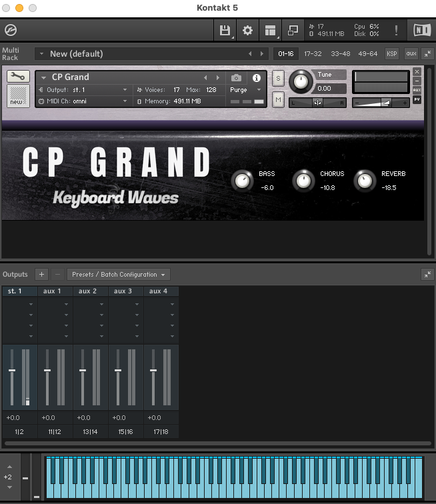This screenshot has height=504, width=436.
Task: Shift keyboard octave up with the arrow
Action: tap(9, 467)
